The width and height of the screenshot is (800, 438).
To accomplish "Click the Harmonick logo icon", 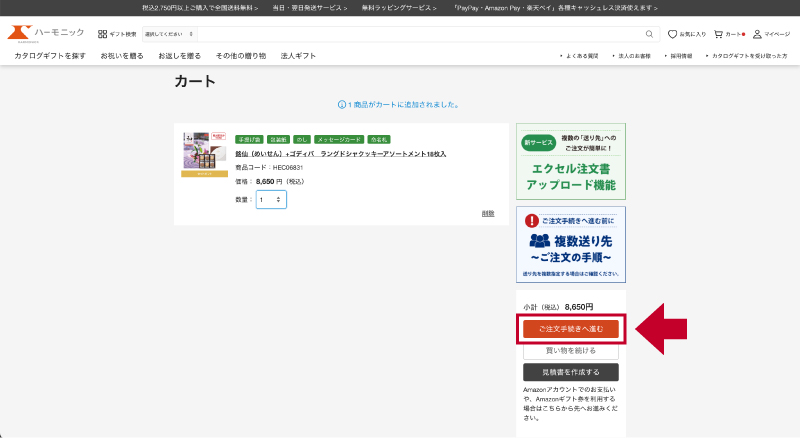I will [x=20, y=33].
